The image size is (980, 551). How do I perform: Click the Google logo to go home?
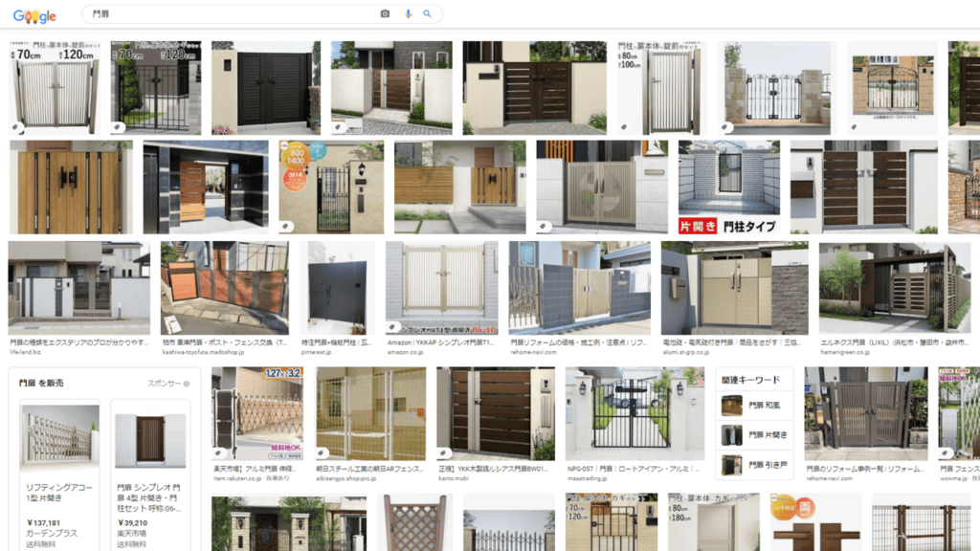[34, 15]
